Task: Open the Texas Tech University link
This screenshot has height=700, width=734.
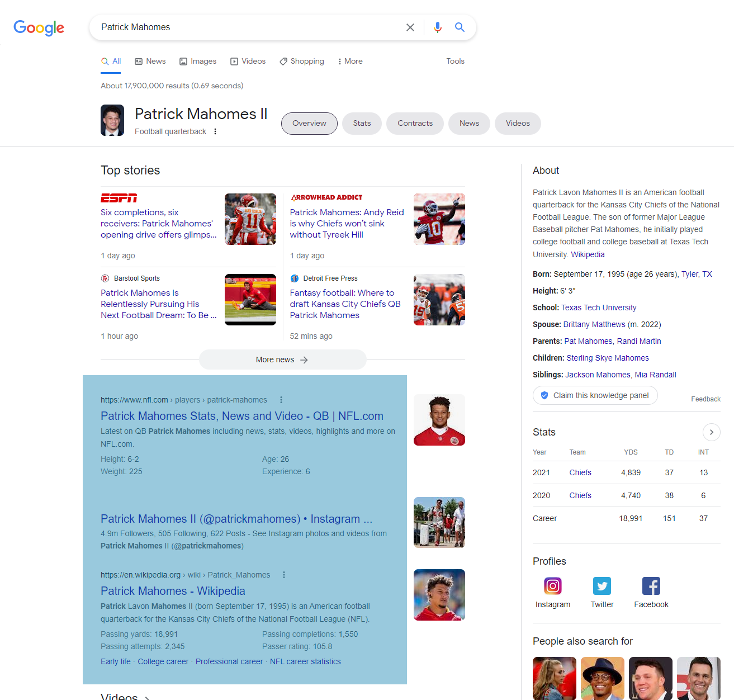Action: 599,308
